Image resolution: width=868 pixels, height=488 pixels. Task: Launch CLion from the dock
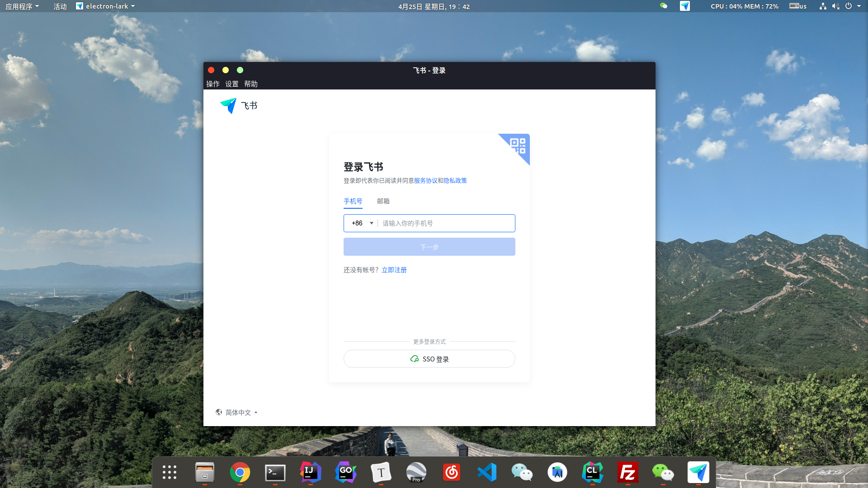tap(593, 473)
